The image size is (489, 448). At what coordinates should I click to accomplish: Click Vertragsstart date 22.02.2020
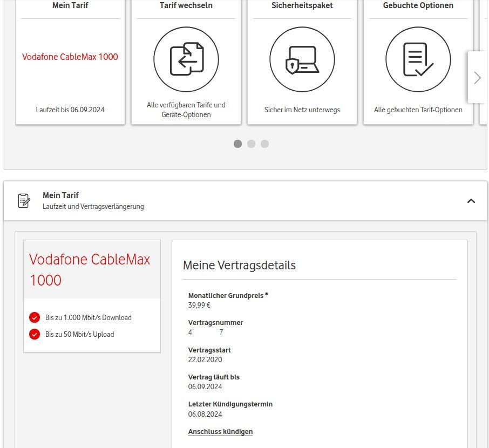(x=205, y=359)
